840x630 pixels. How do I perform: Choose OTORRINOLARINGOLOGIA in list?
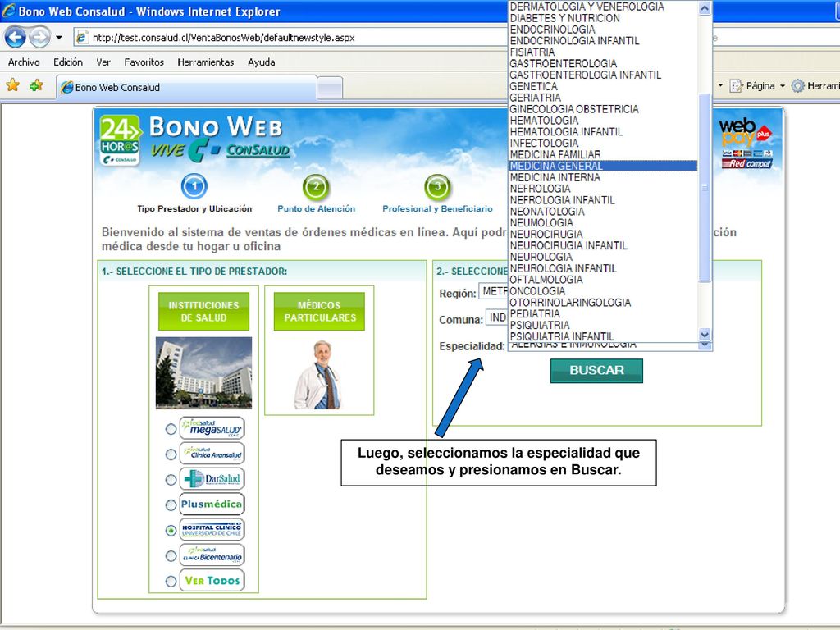603,302
